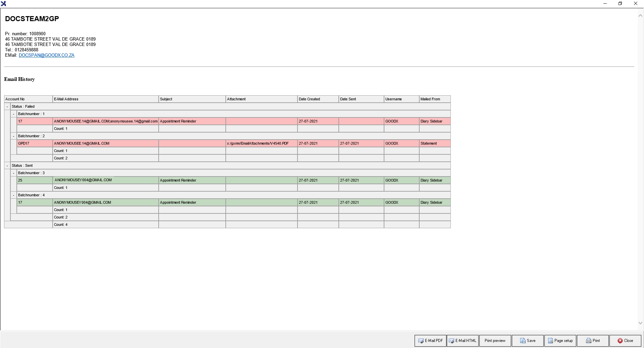
Task: Minimize the report window
Action: (x=605, y=4)
